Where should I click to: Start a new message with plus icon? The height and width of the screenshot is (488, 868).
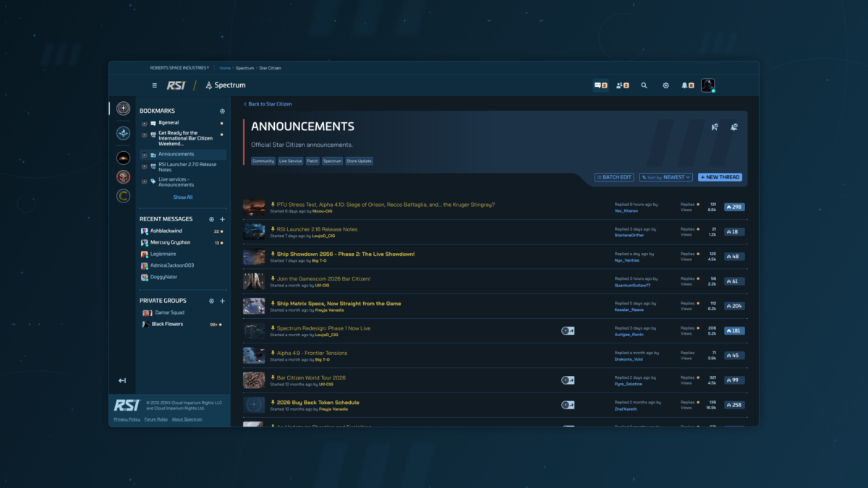click(x=222, y=219)
